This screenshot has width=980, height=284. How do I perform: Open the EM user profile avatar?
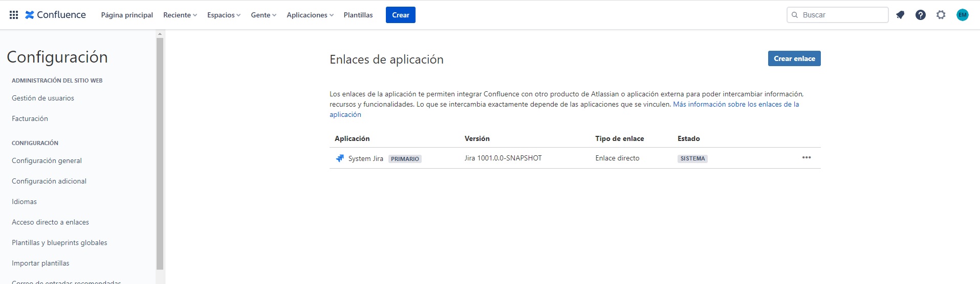pos(963,15)
